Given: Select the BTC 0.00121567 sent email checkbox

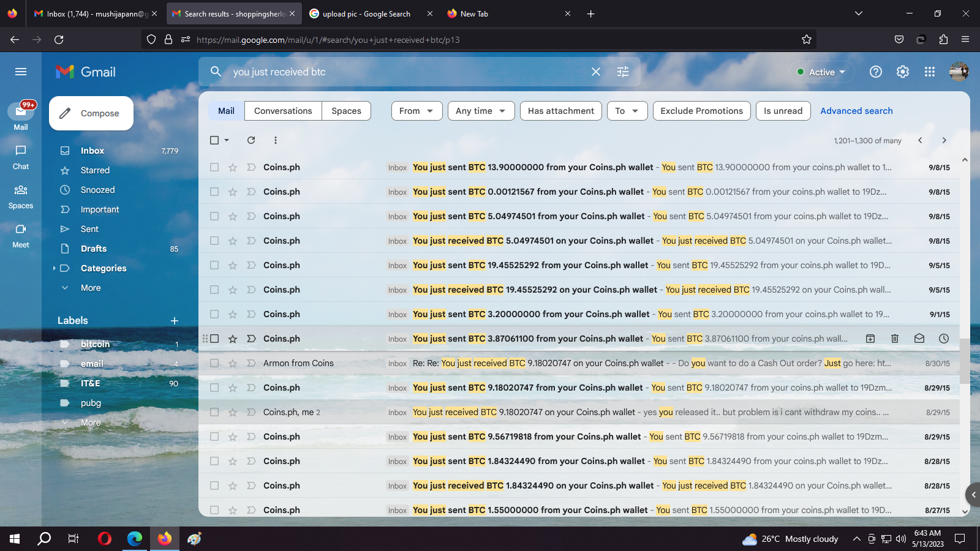Looking at the screenshot, I should point(214,192).
